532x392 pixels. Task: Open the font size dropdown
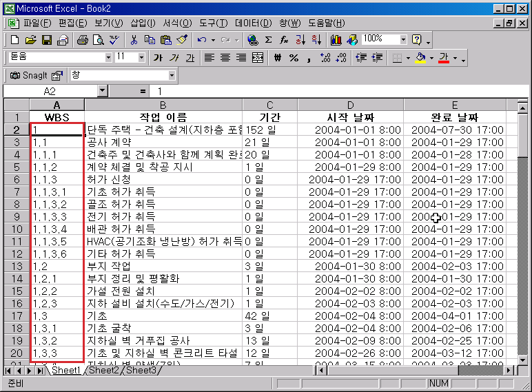point(142,57)
